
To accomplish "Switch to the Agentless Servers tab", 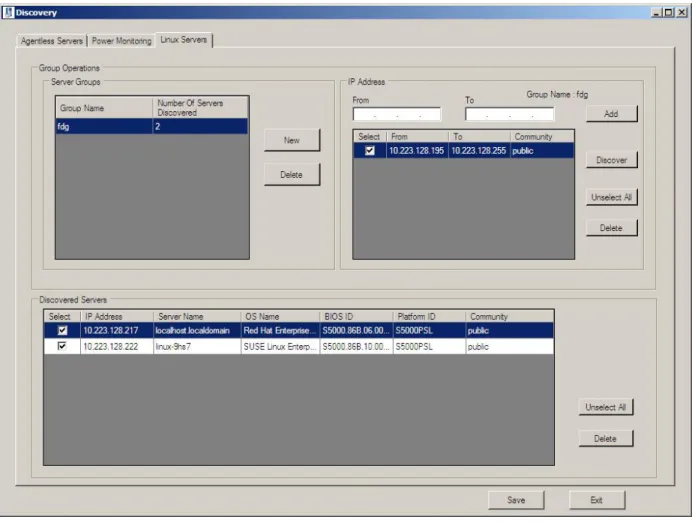I will tap(52, 41).
